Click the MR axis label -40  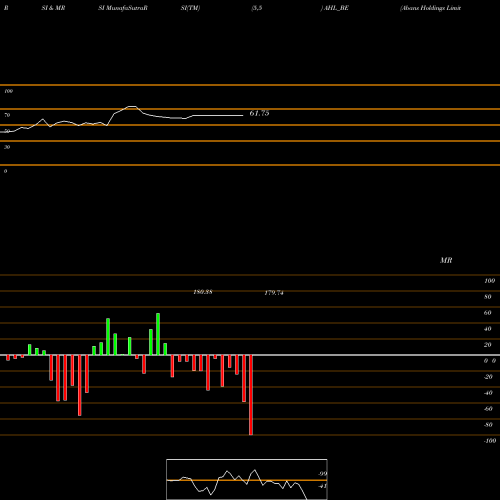[x=488, y=393]
